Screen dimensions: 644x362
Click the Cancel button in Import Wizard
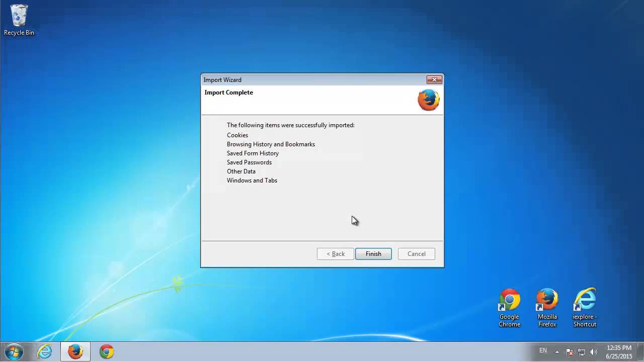click(417, 254)
